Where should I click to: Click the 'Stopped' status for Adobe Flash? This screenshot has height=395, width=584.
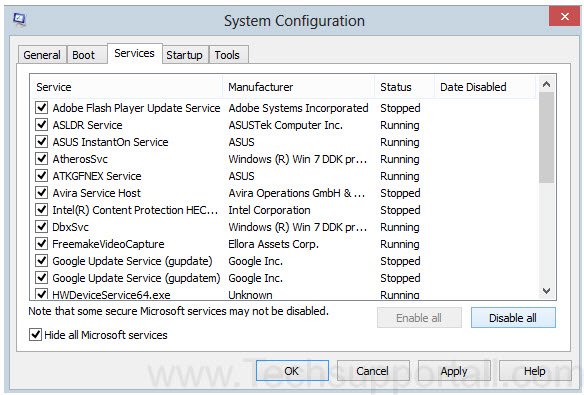(x=400, y=108)
